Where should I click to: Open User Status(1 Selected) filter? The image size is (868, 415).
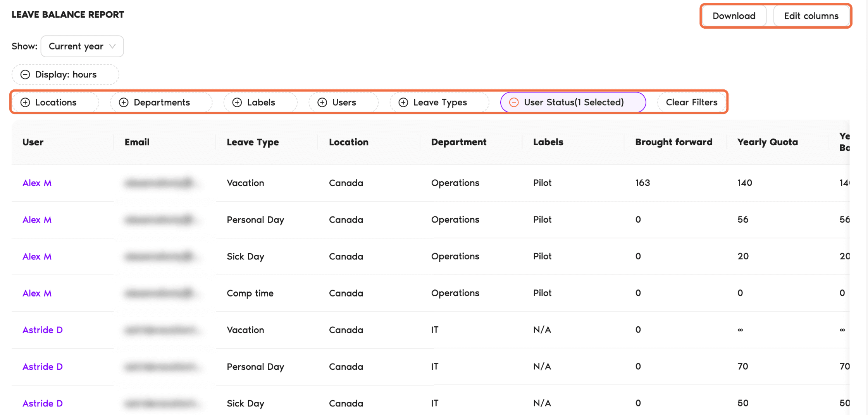(573, 102)
